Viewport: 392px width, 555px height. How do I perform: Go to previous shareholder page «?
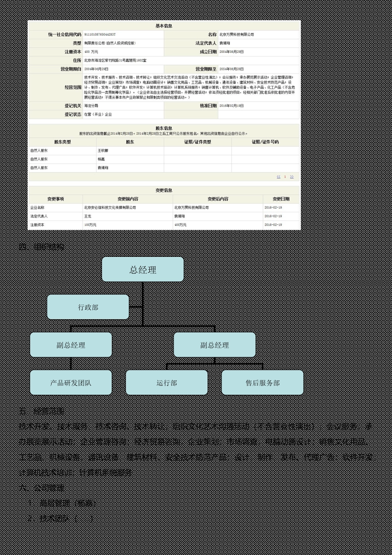click(x=279, y=177)
